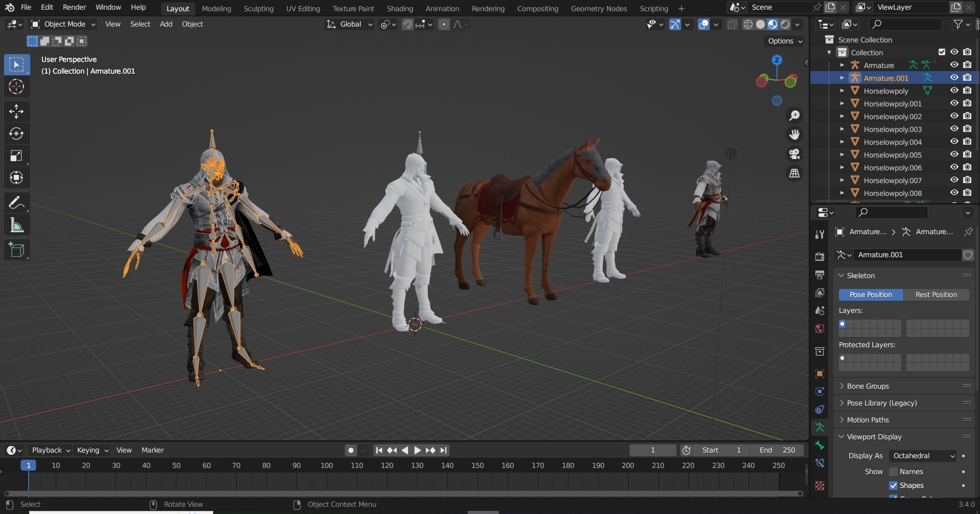This screenshot has height=514, width=980.
Task: Switch to Sculpting workspace tab
Action: (259, 9)
